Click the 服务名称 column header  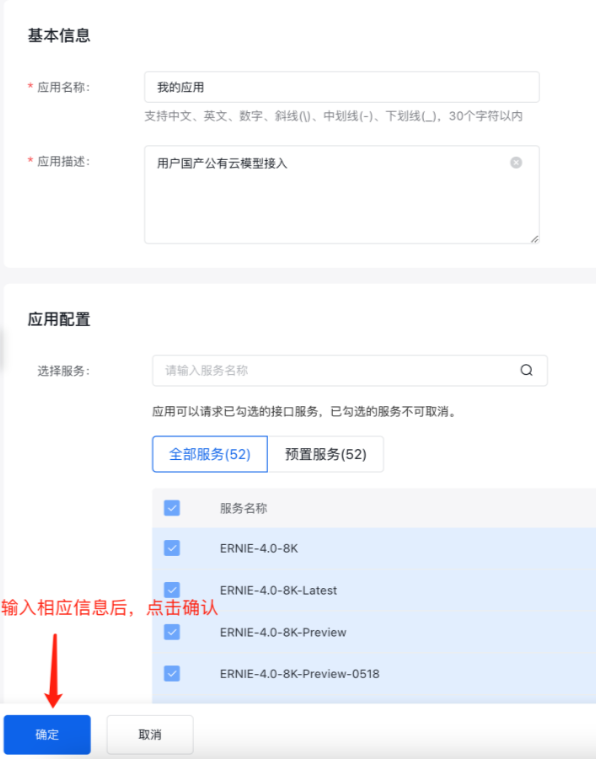coord(244,508)
